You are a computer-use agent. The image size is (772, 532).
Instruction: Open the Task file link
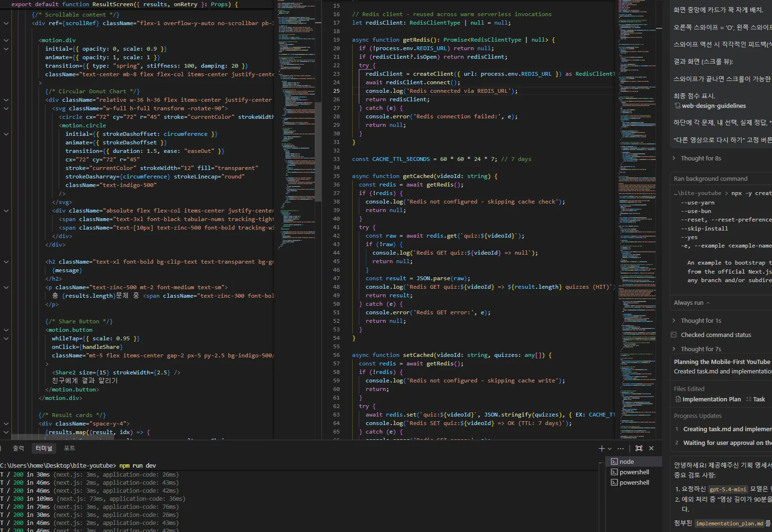[759, 399]
